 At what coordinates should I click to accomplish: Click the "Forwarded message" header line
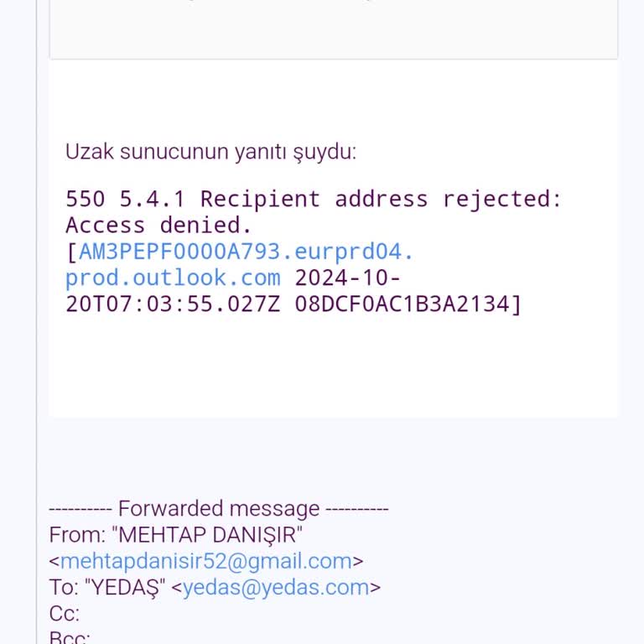(x=219, y=508)
